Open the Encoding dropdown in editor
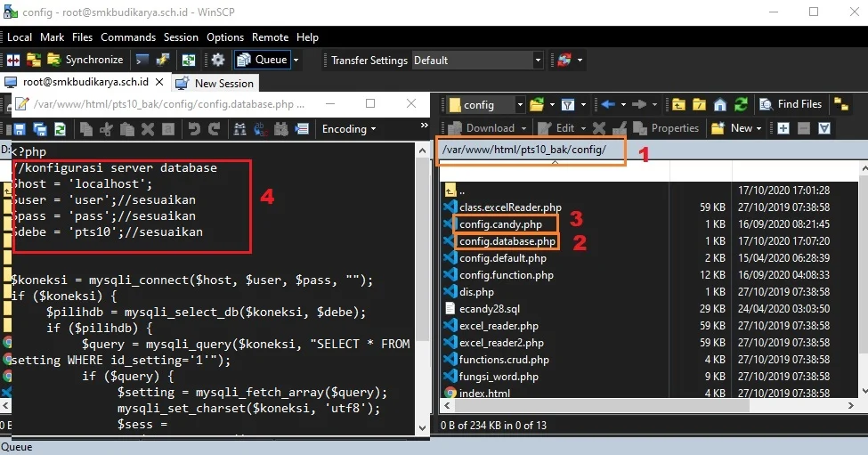 click(349, 129)
